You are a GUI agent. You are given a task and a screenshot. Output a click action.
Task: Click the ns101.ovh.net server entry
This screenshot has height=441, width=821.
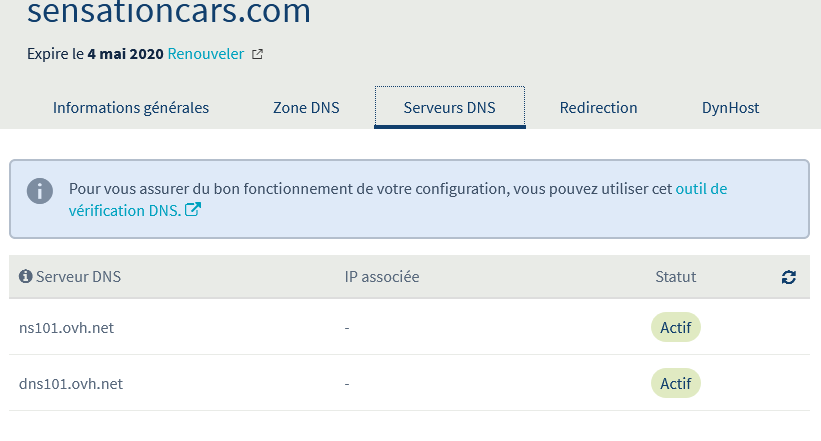[x=70, y=327]
